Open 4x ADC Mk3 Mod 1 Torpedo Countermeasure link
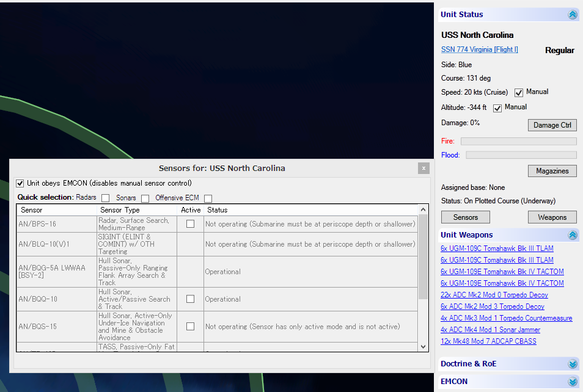Screen dimensions: 583x392 coord(507,318)
